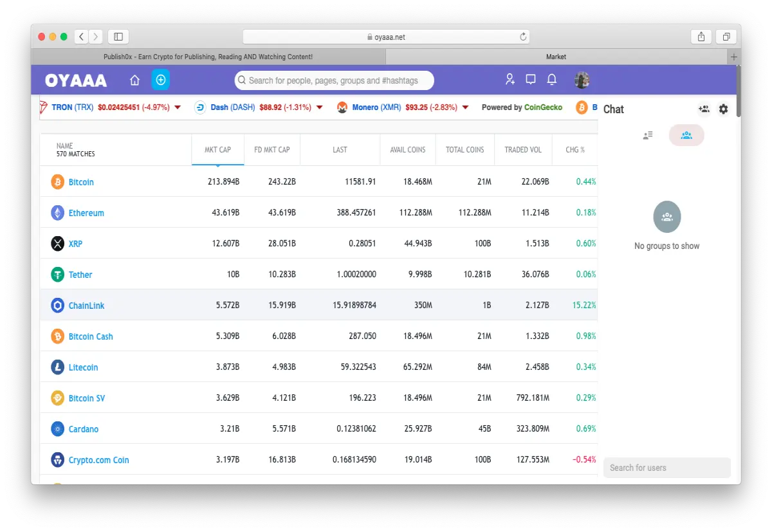Sort by MKT CAP column header
The width and height of the screenshot is (772, 532).
point(217,150)
